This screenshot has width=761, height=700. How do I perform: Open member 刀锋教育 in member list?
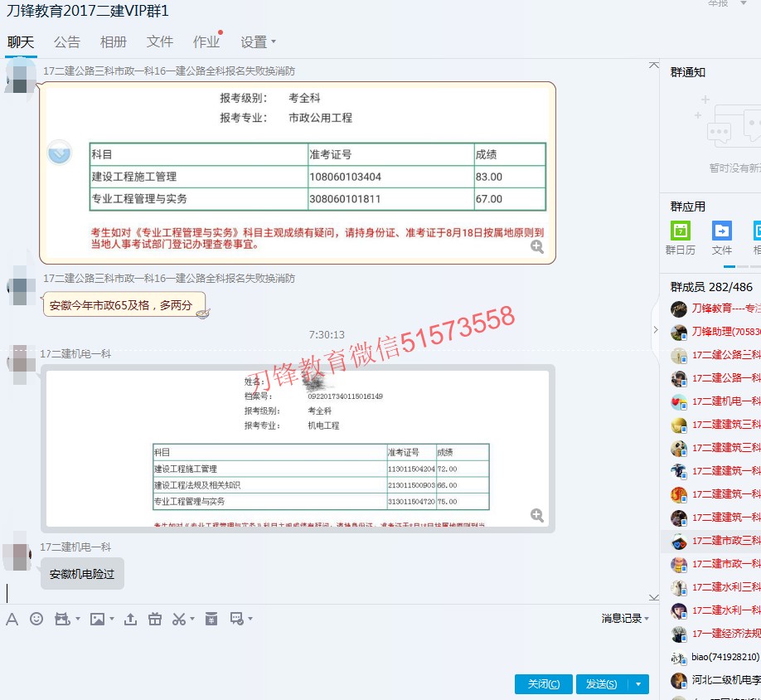coord(711,309)
